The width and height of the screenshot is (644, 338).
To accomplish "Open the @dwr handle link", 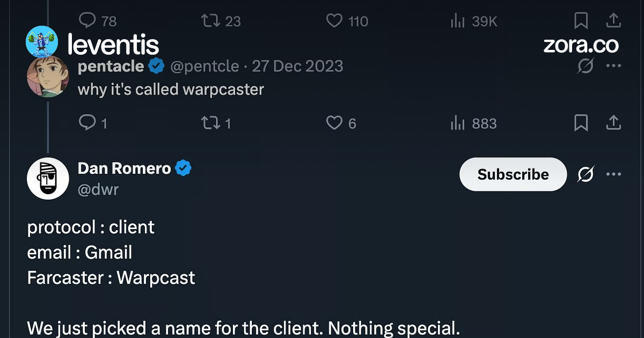I will click(98, 189).
